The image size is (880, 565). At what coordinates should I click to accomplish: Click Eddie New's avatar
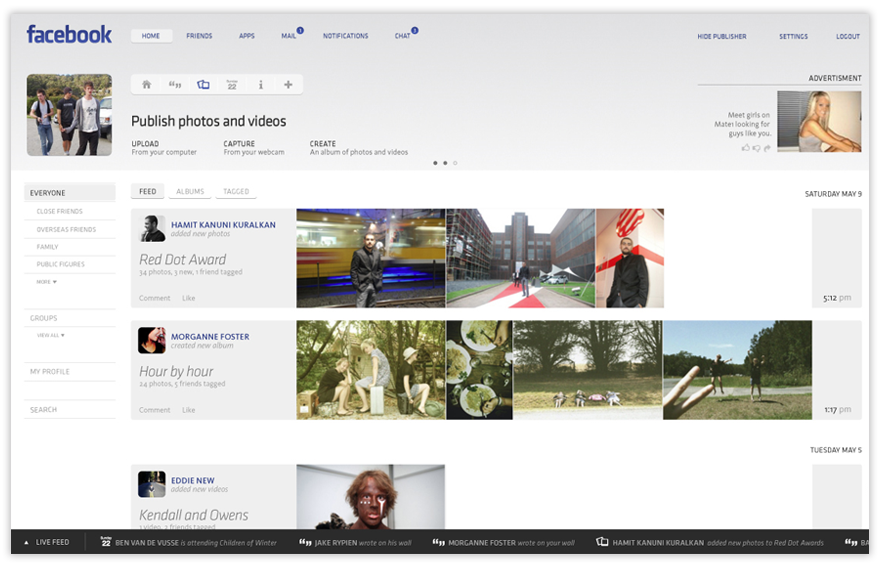tap(152, 484)
